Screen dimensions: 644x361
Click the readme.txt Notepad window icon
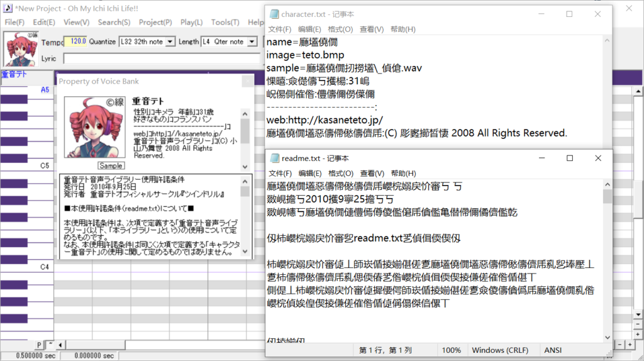[274, 158]
